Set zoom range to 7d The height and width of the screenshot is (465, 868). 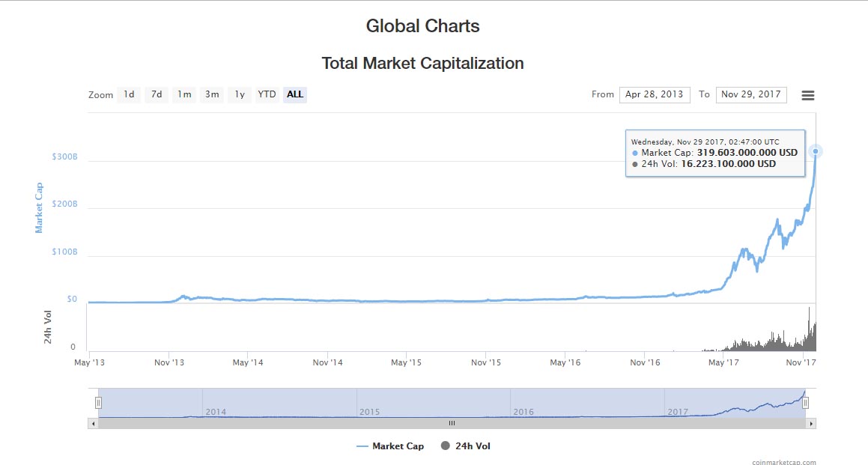pos(156,94)
